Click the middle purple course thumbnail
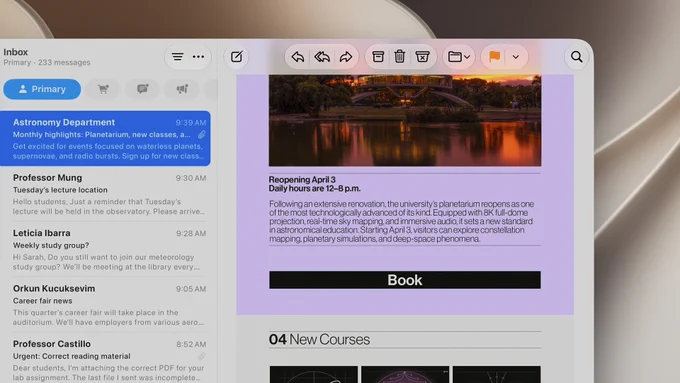Screen dimensions: 680x383 point(405,374)
